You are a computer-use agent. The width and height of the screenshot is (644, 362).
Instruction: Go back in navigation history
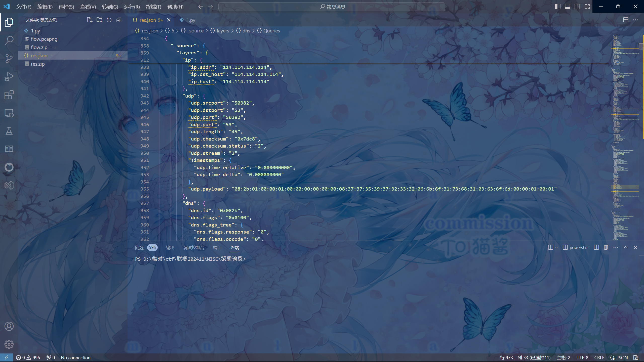(200, 7)
